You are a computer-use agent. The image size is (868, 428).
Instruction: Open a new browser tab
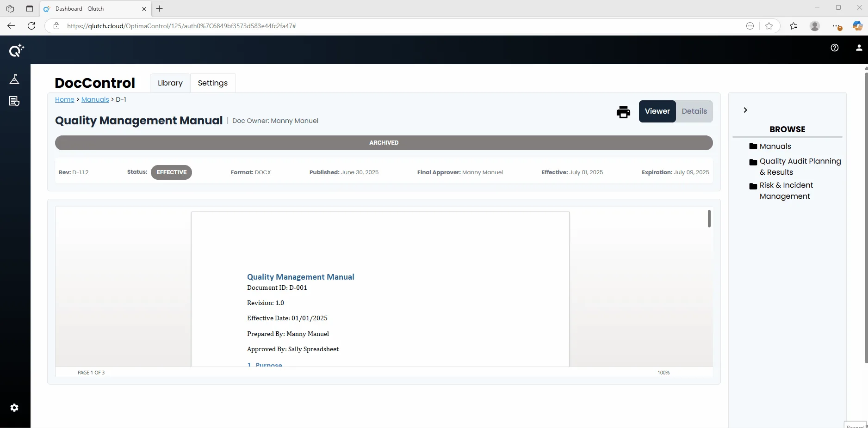point(160,9)
